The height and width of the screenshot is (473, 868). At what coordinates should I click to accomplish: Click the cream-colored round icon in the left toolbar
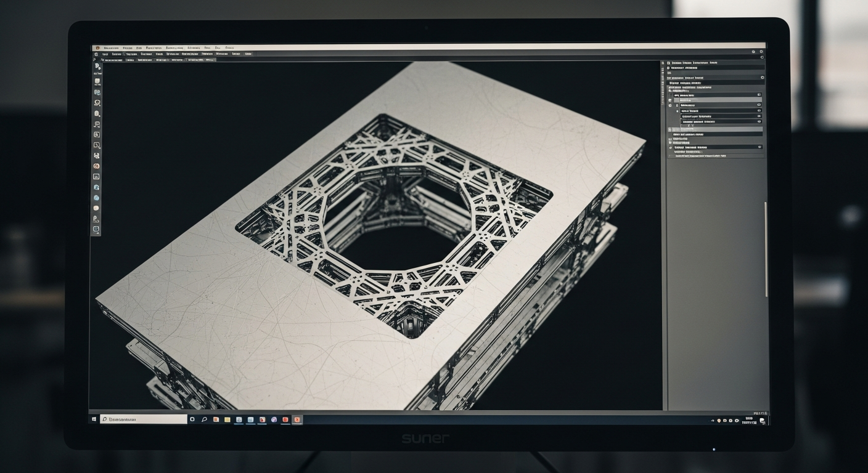[97, 208]
